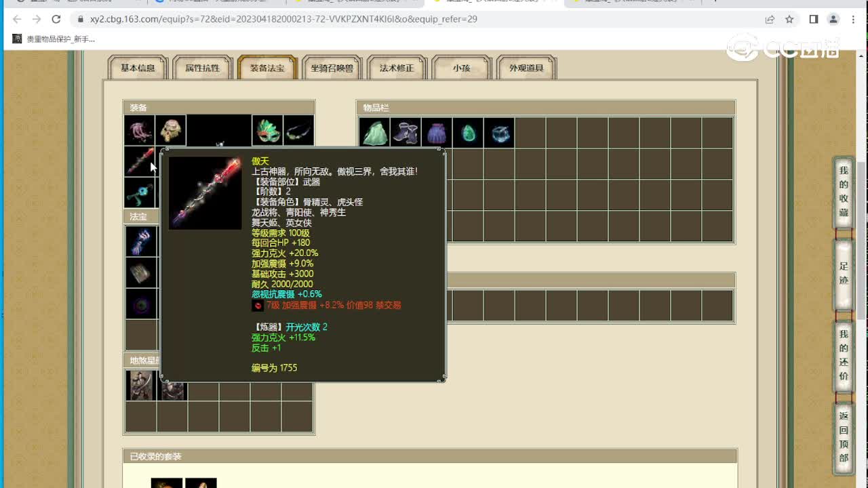Click the 物品栏 section header
This screenshot has width=868, height=488.
pos(546,108)
